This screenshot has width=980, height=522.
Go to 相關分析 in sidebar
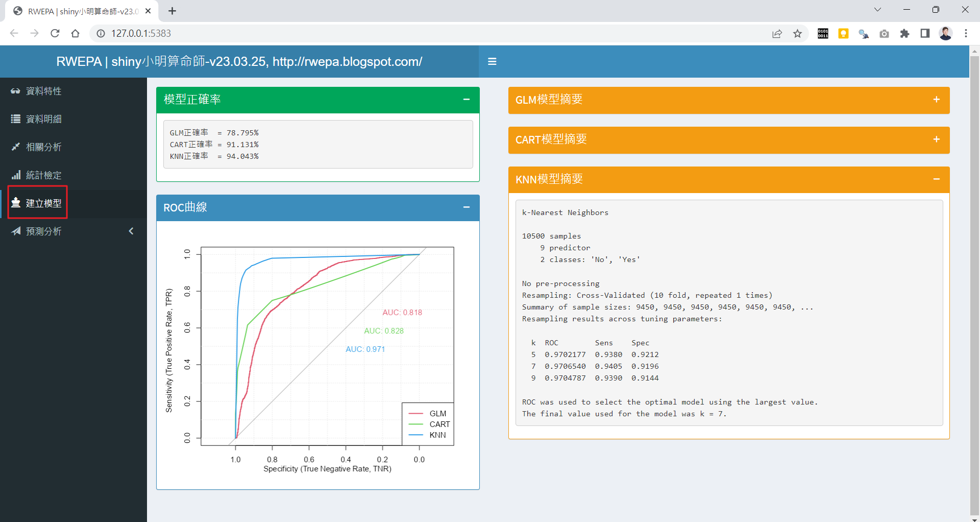pos(43,147)
